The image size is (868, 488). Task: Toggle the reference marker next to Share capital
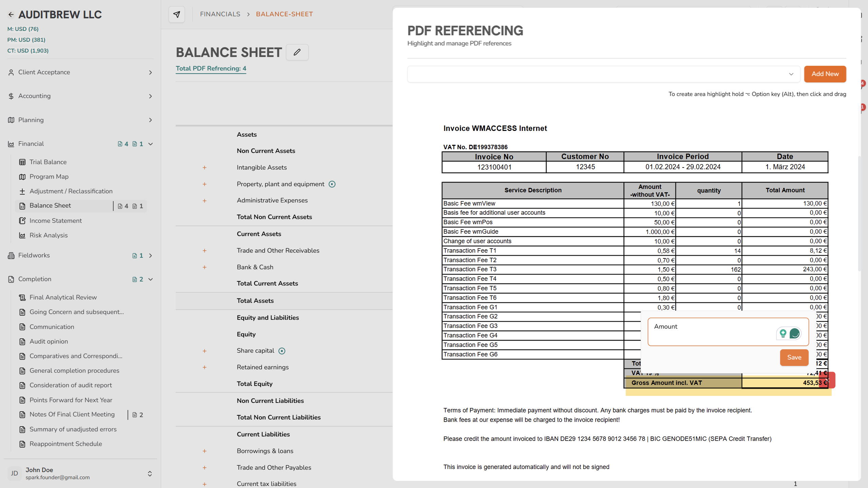point(282,351)
